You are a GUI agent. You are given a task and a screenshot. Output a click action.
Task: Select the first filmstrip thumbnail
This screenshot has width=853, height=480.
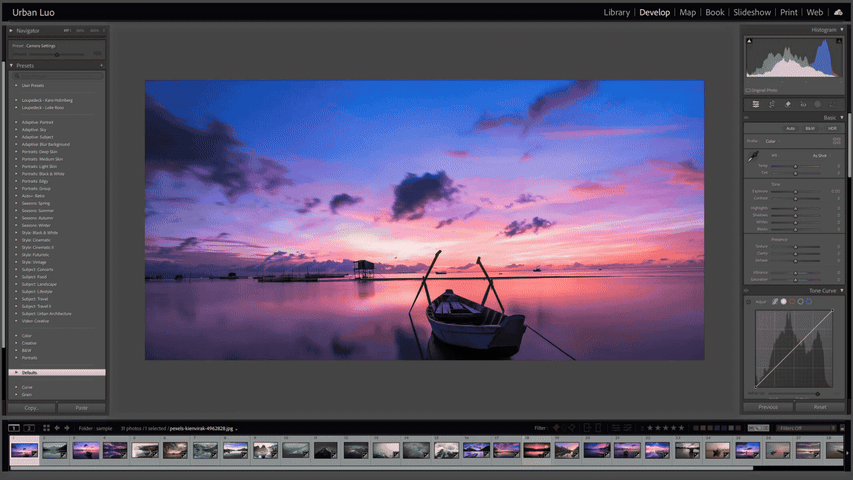point(24,450)
